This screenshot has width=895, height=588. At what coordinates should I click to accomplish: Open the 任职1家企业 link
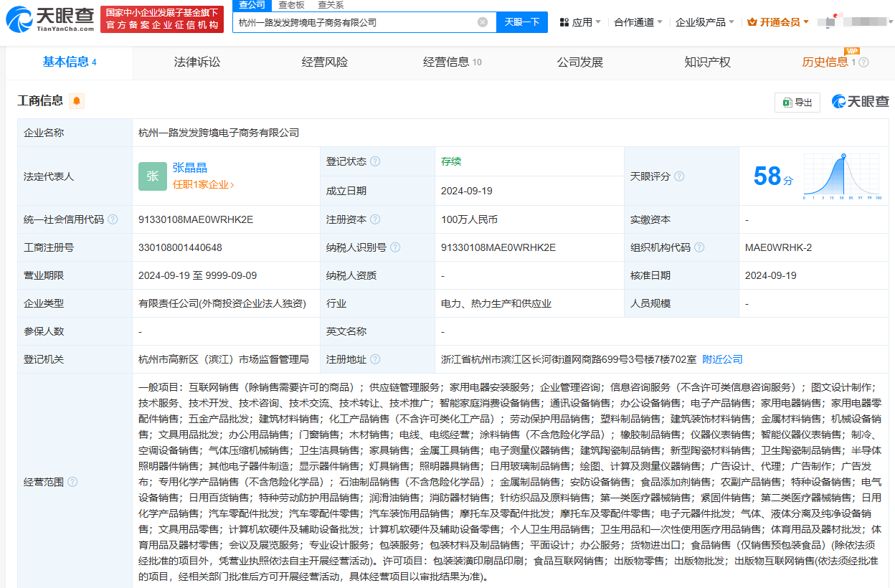tap(203, 184)
